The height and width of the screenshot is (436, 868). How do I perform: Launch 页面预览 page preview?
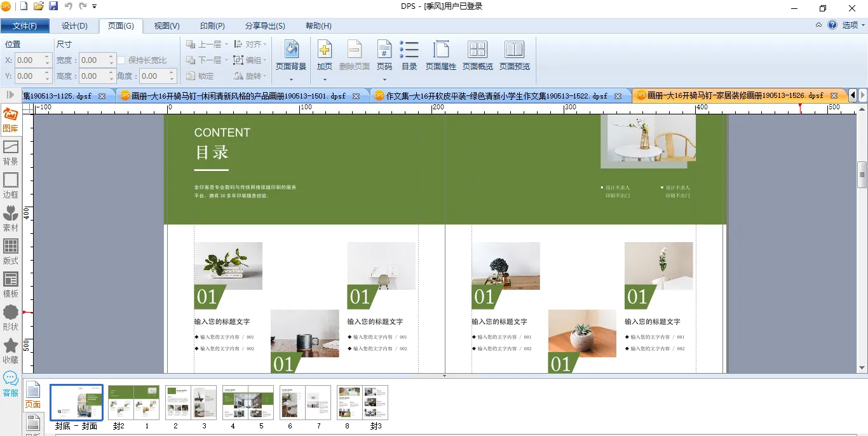(x=514, y=56)
